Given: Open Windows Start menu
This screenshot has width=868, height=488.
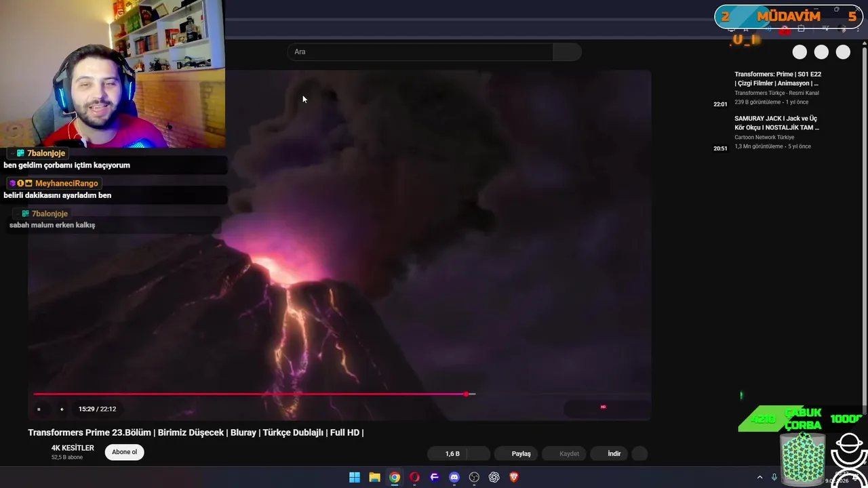Looking at the screenshot, I should (x=355, y=477).
